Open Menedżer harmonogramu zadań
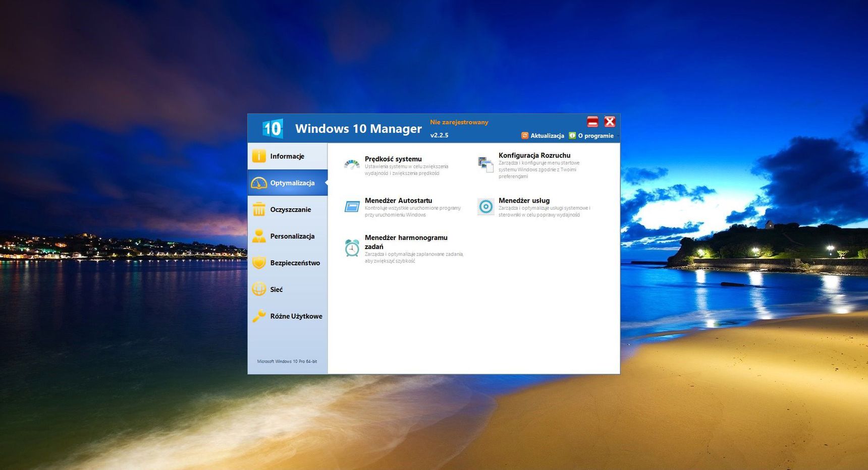The height and width of the screenshot is (470, 868). pyautogui.click(x=406, y=242)
